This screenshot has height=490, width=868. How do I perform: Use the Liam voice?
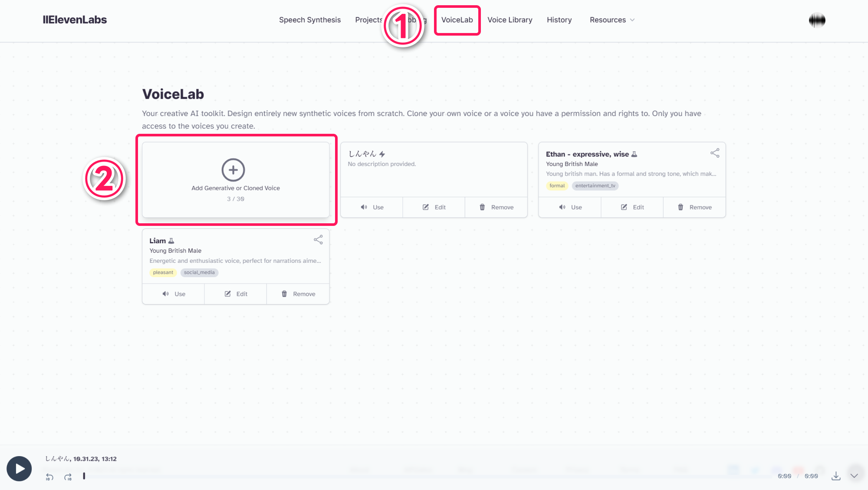[174, 294]
